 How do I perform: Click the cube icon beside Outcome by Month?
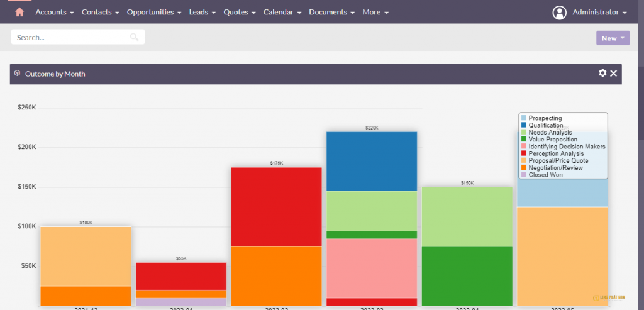click(18, 74)
